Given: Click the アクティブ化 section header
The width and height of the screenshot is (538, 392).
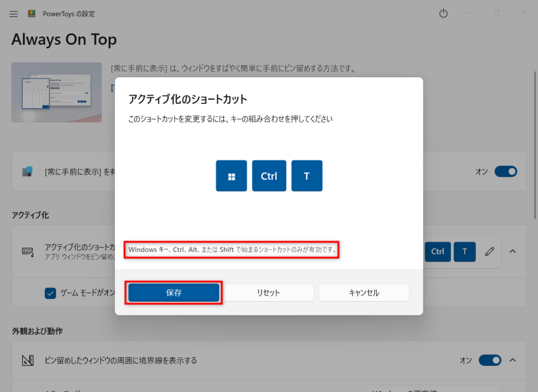Looking at the screenshot, I should (x=30, y=215).
